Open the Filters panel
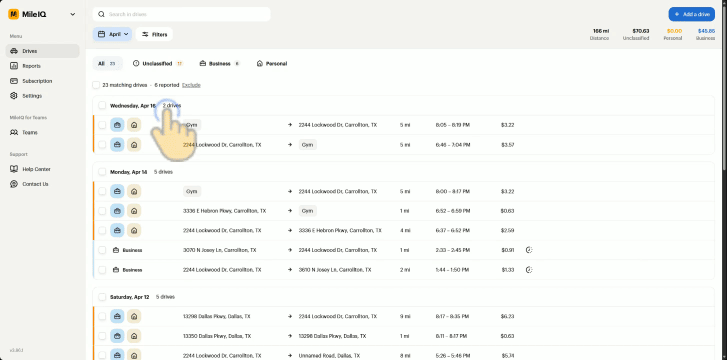The image size is (727, 360). pos(154,34)
